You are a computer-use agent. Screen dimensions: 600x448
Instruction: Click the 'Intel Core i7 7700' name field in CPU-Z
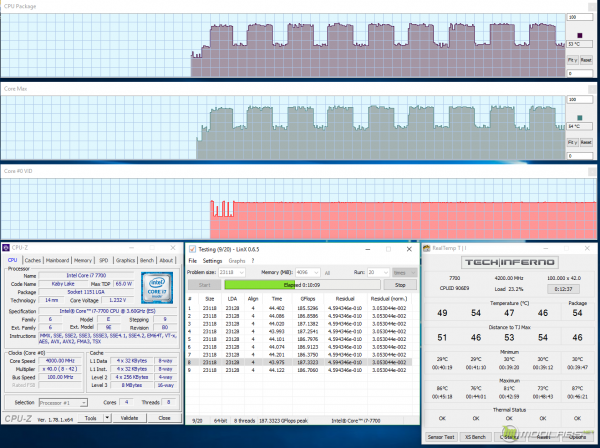[86, 275]
